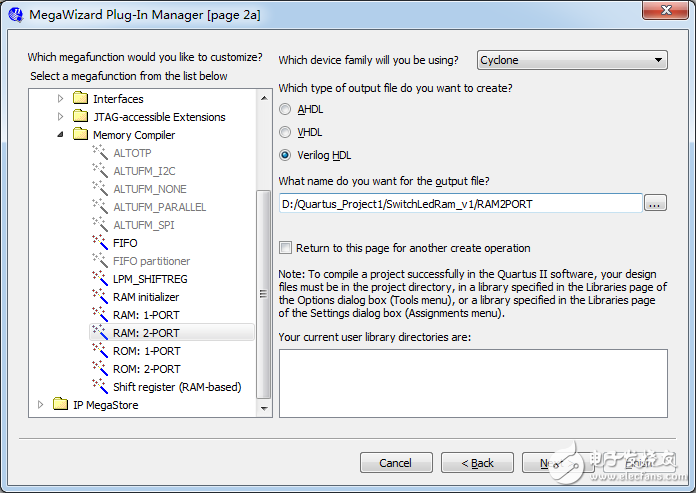Viewport: 696px width, 493px height.
Task: Click the ALTUFM_PARALLEL entry text
Action: pos(159,207)
